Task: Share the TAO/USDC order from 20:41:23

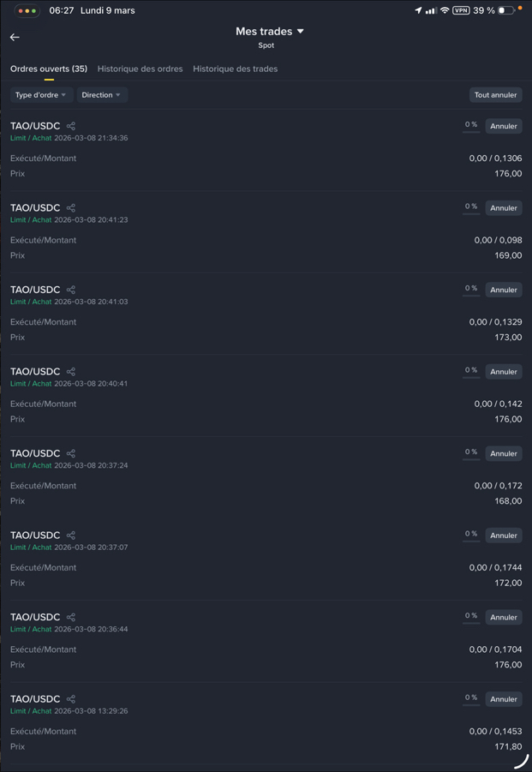Action: [x=71, y=208]
